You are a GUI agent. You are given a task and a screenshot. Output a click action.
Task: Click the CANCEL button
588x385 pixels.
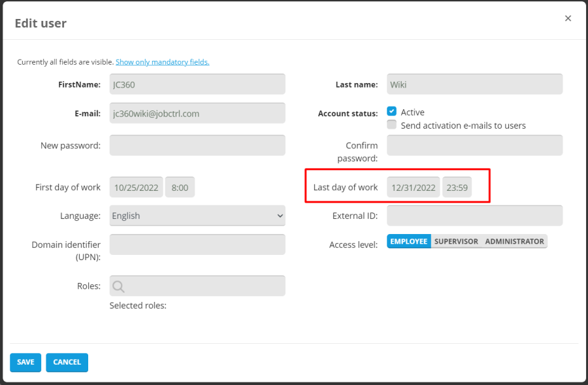point(67,362)
